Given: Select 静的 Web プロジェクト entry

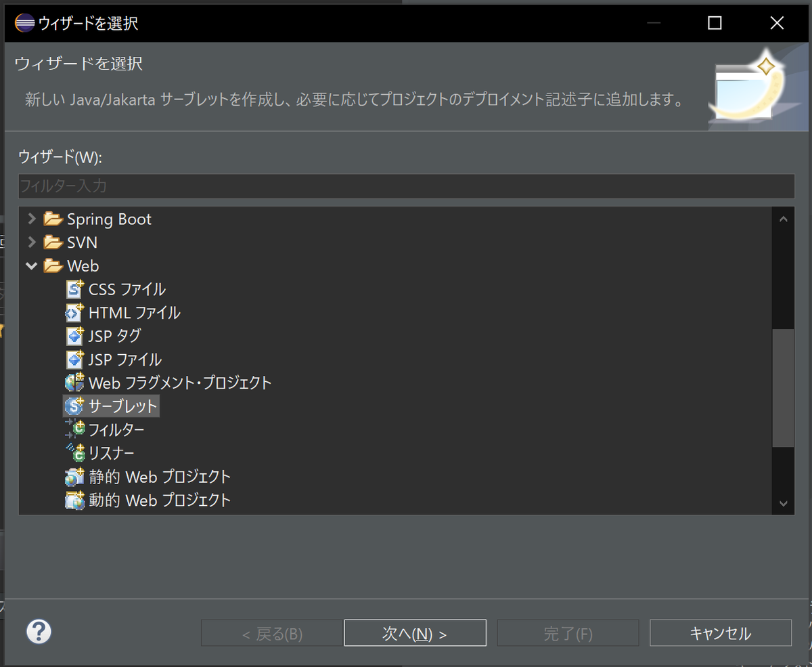Looking at the screenshot, I should pos(160,477).
